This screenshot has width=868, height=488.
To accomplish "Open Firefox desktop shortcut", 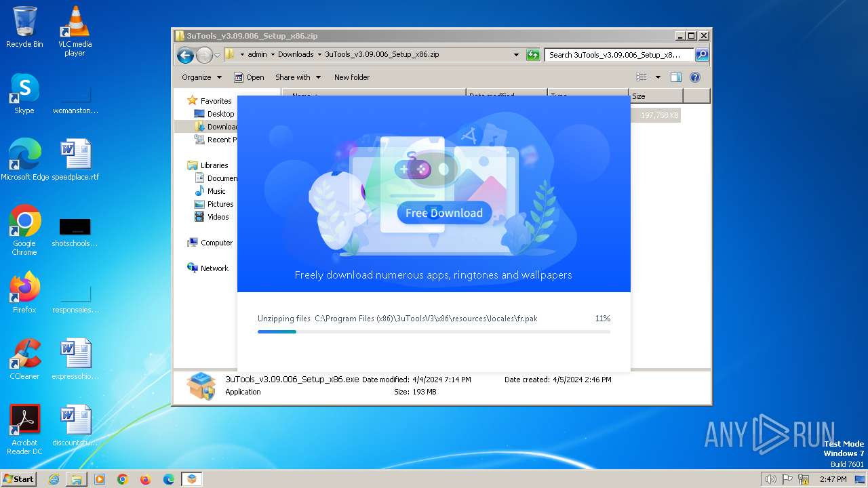I will click(x=24, y=293).
